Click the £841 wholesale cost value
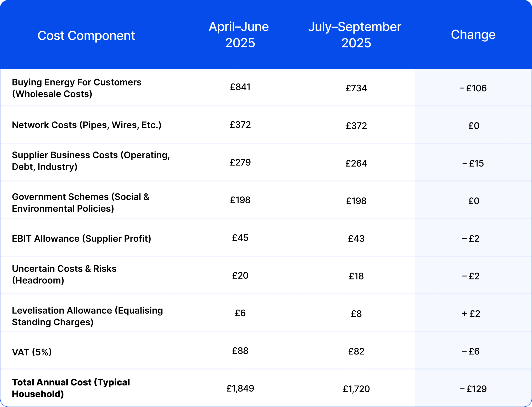 click(240, 87)
